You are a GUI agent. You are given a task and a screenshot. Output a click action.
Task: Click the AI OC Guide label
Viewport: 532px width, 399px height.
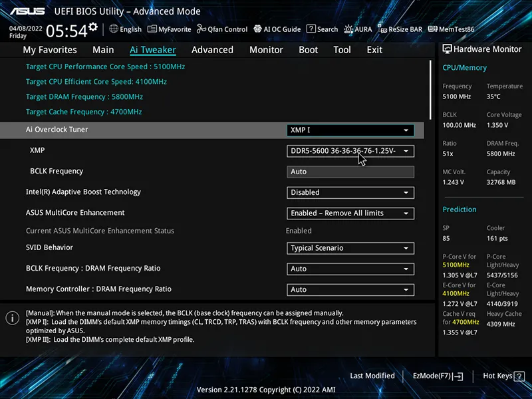282,29
